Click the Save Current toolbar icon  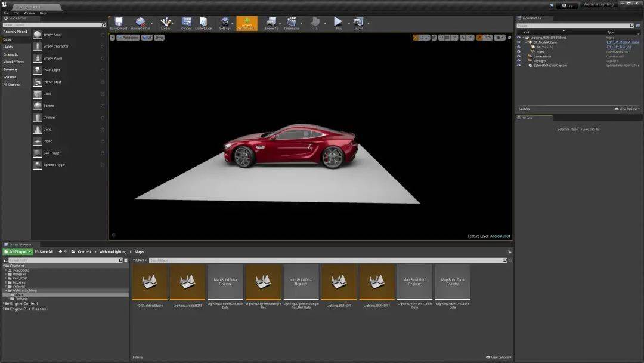[119, 23]
